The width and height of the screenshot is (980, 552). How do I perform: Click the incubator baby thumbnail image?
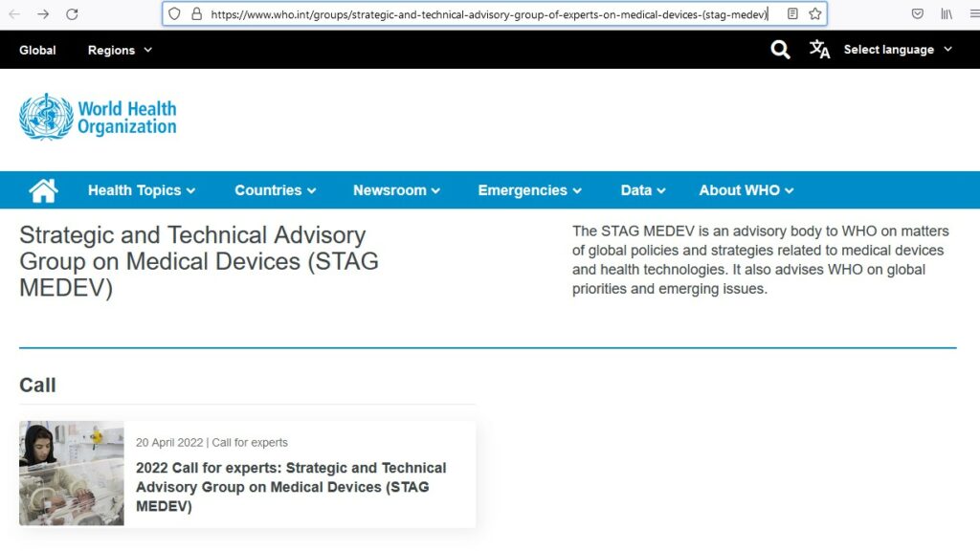[x=72, y=474]
